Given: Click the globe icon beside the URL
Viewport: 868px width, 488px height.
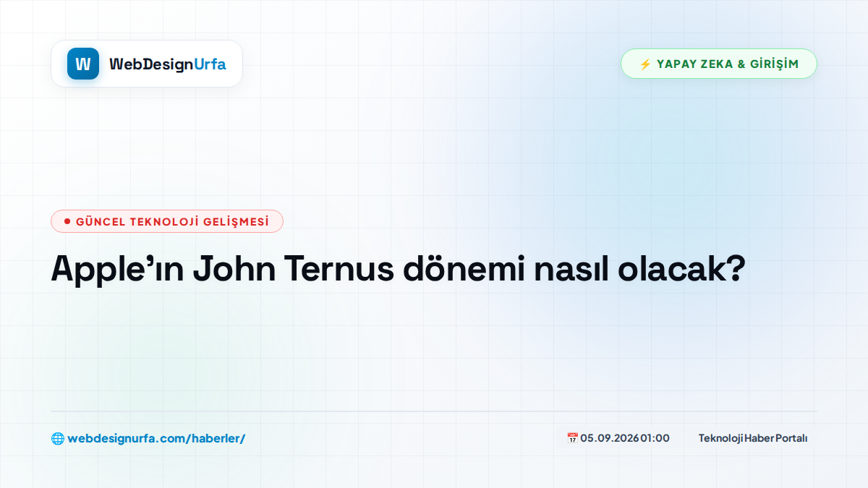Looking at the screenshot, I should [x=57, y=438].
